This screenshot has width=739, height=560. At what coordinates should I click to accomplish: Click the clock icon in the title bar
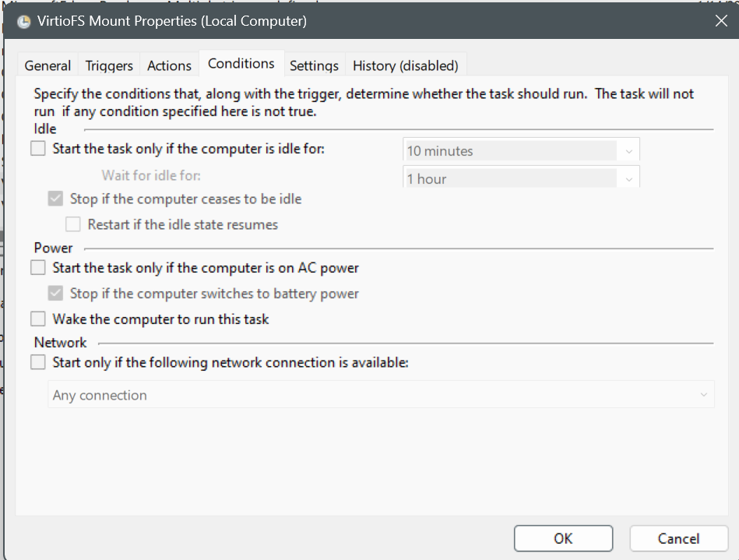[23, 22]
